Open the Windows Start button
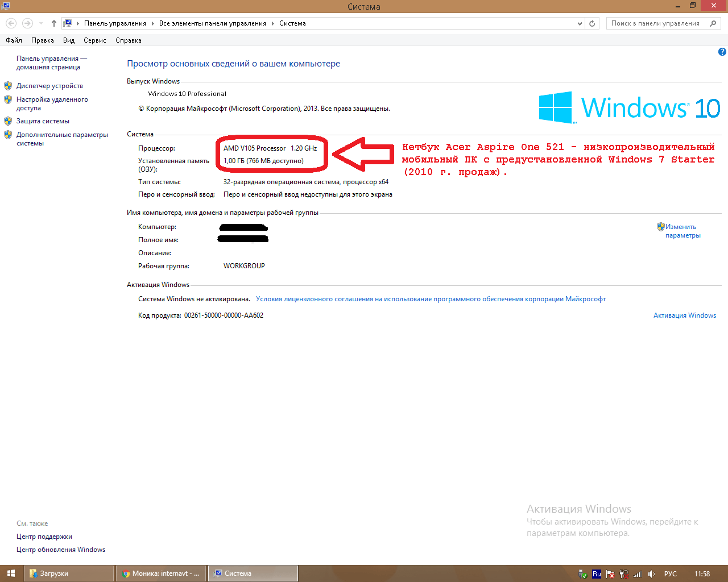The width and height of the screenshot is (728, 582). pyautogui.click(x=11, y=573)
